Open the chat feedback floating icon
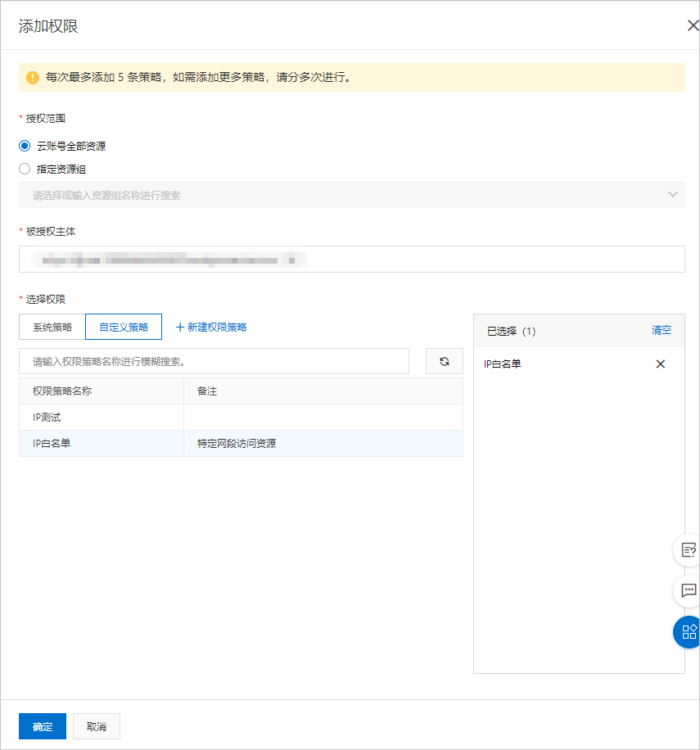 pos(688,590)
